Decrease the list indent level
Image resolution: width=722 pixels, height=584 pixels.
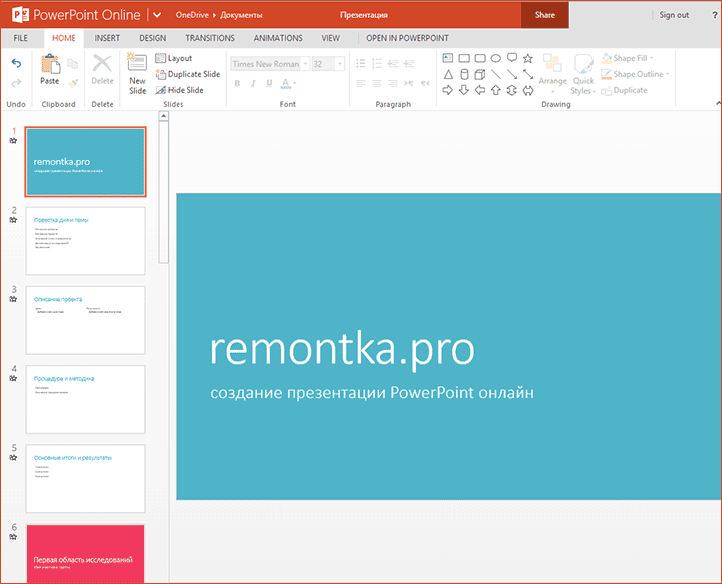(x=393, y=64)
